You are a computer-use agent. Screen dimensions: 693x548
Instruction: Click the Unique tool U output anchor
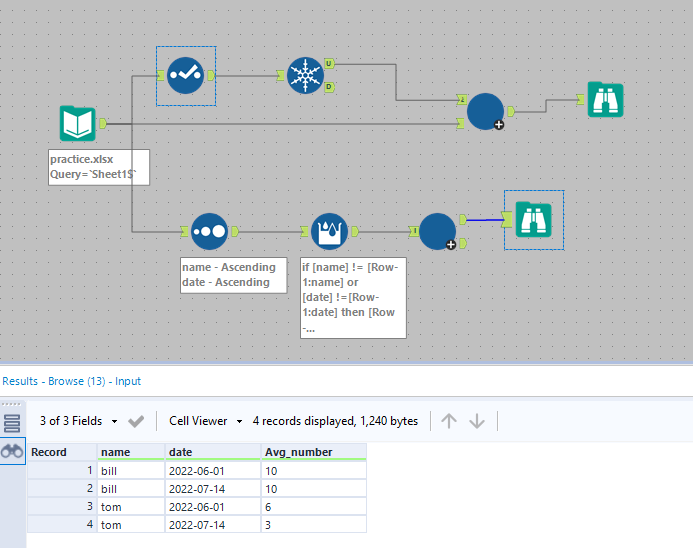329,64
